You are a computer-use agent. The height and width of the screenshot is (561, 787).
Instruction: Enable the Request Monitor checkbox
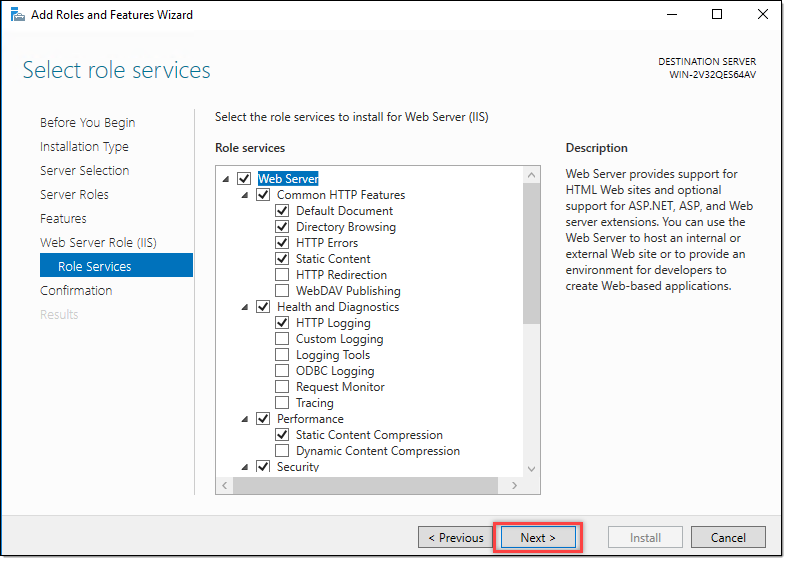pos(282,387)
